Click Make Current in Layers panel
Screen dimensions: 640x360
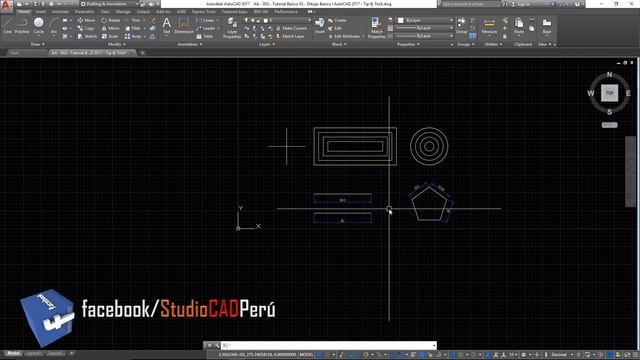291,28
